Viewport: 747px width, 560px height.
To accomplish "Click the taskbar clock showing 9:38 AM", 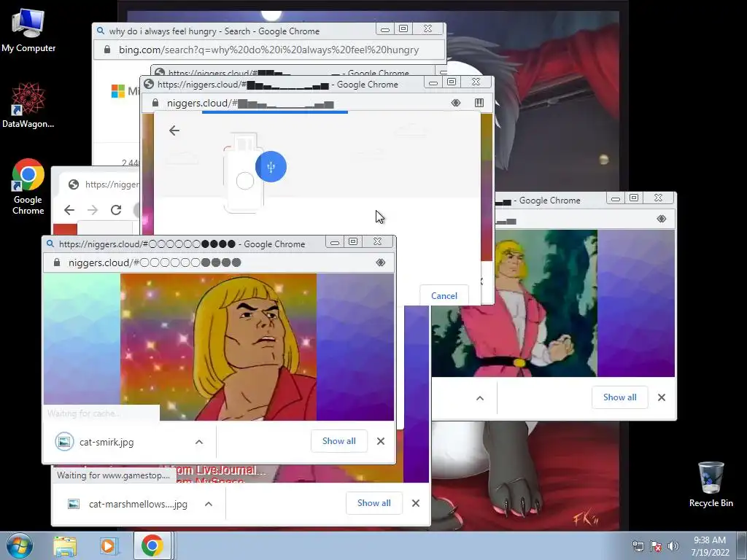I will pyautogui.click(x=710, y=545).
